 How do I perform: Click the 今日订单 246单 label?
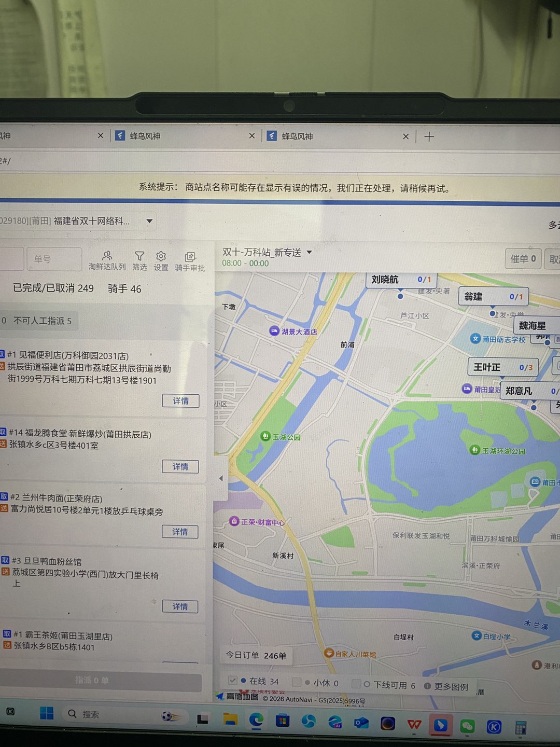pos(256,655)
